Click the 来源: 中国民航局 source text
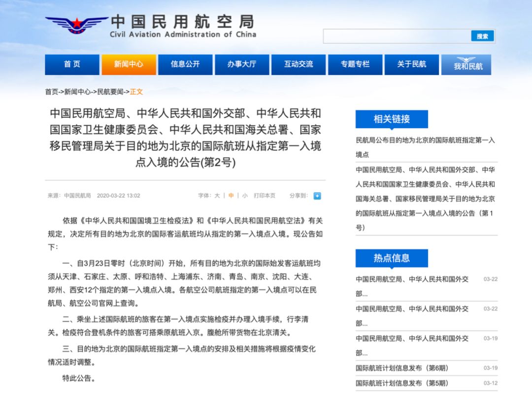The height and width of the screenshot is (393, 532). point(69,196)
